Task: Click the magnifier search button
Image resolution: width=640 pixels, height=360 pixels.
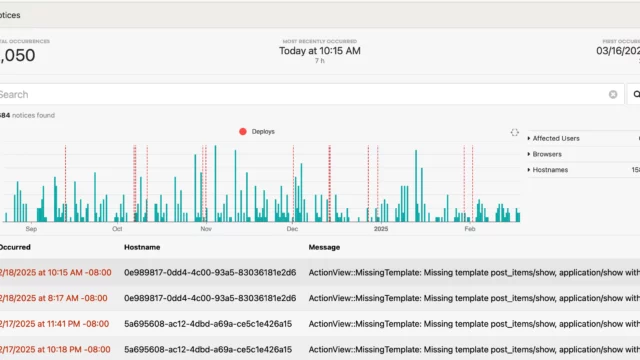Action: pos(636,94)
